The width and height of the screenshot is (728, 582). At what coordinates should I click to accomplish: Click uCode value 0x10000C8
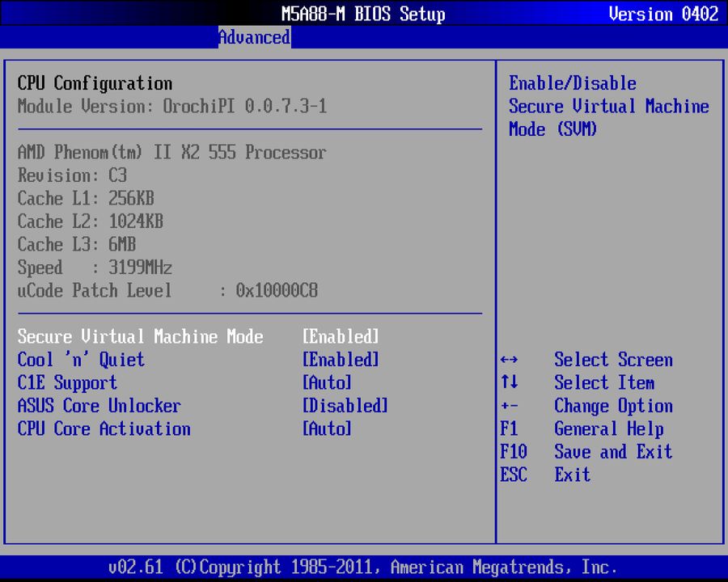pyautogui.click(x=277, y=290)
